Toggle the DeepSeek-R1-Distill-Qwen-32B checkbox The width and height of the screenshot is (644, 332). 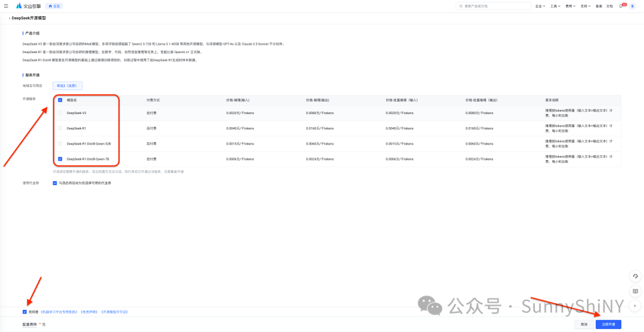[x=60, y=143]
